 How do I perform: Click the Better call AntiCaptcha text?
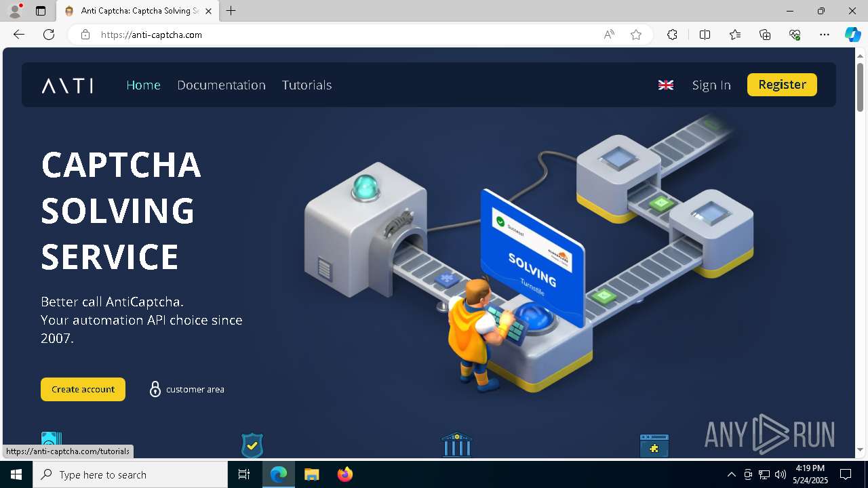tap(113, 302)
